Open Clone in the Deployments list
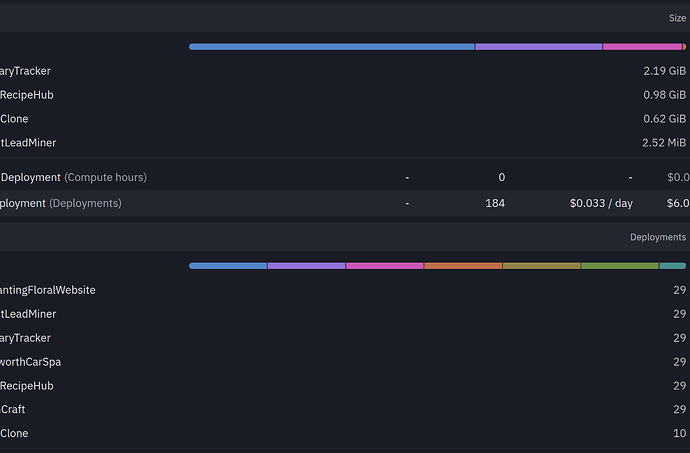The height and width of the screenshot is (453, 690). [x=345, y=433]
